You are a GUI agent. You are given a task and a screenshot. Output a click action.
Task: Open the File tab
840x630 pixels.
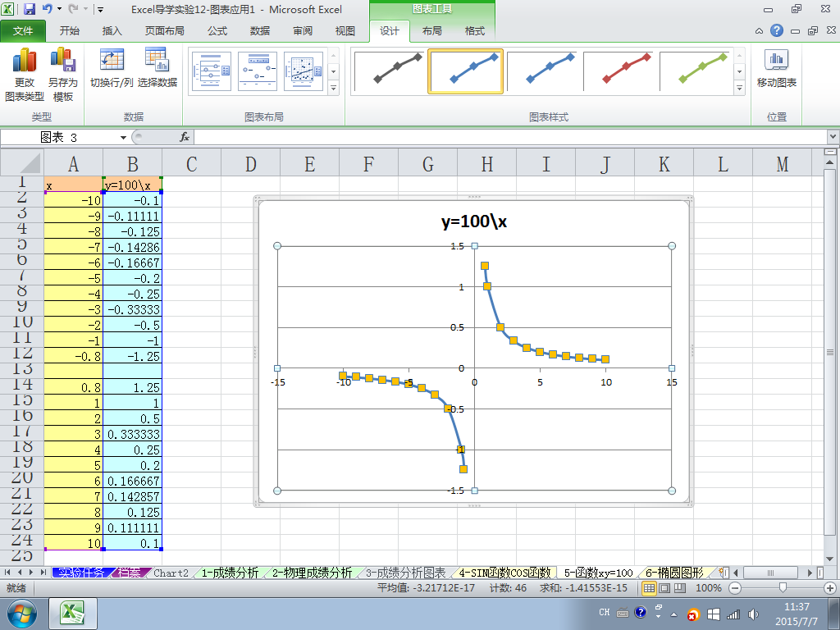pyautogui.click(x=22, y=30)
